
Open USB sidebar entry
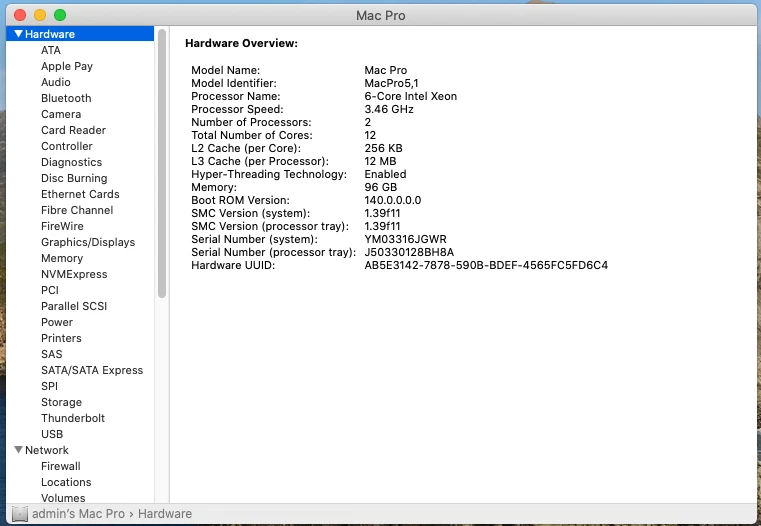point(52,434)
